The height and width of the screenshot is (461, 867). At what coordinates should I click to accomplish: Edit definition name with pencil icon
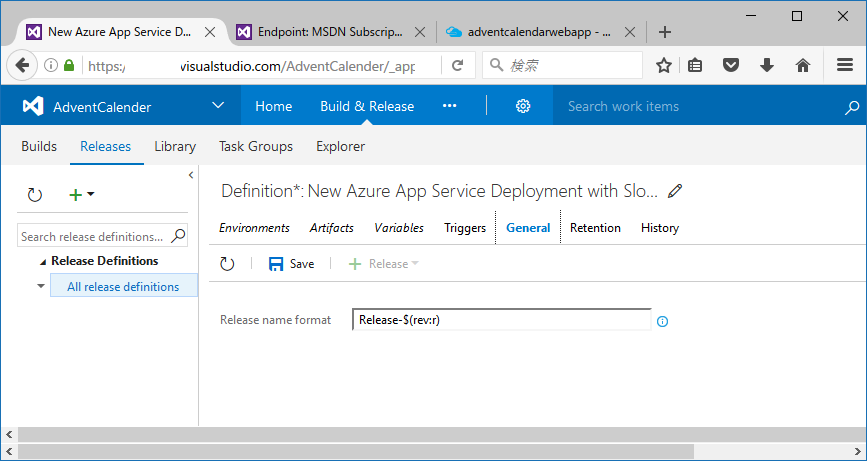click(676, 190)
